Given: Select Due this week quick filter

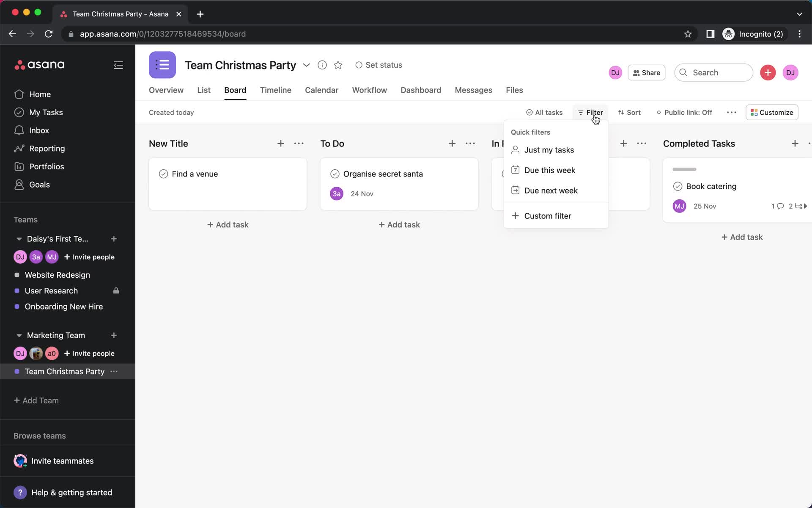Looking at the screenshot, I should pos(549,170).
